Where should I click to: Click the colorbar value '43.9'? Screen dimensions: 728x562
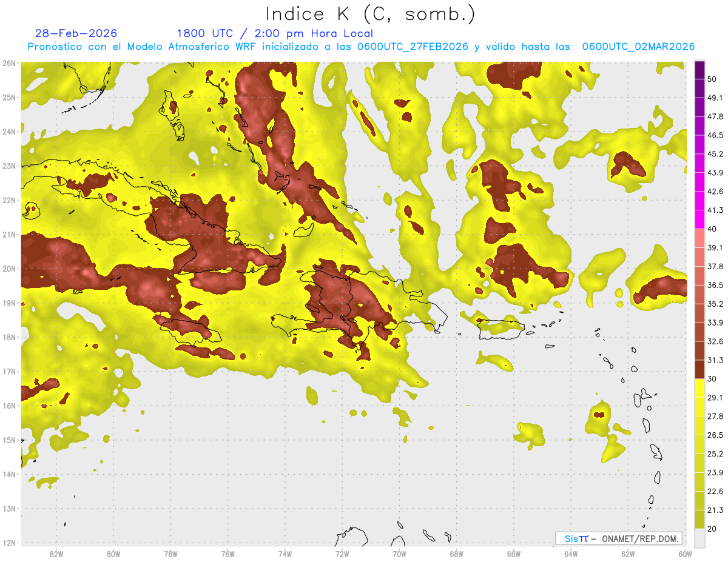(x=715, y=173)
